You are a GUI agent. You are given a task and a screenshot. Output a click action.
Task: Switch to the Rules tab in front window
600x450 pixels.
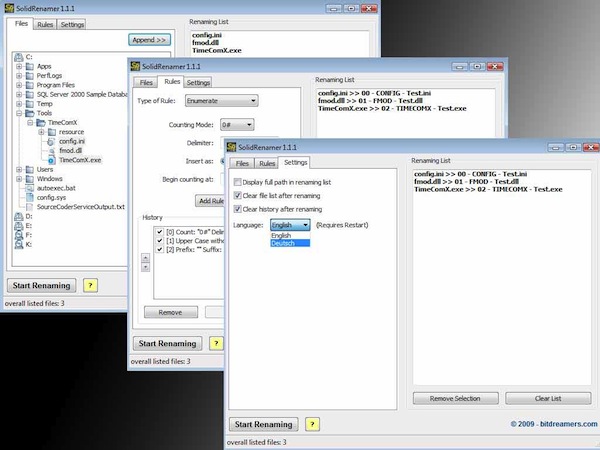pos(266,163)
